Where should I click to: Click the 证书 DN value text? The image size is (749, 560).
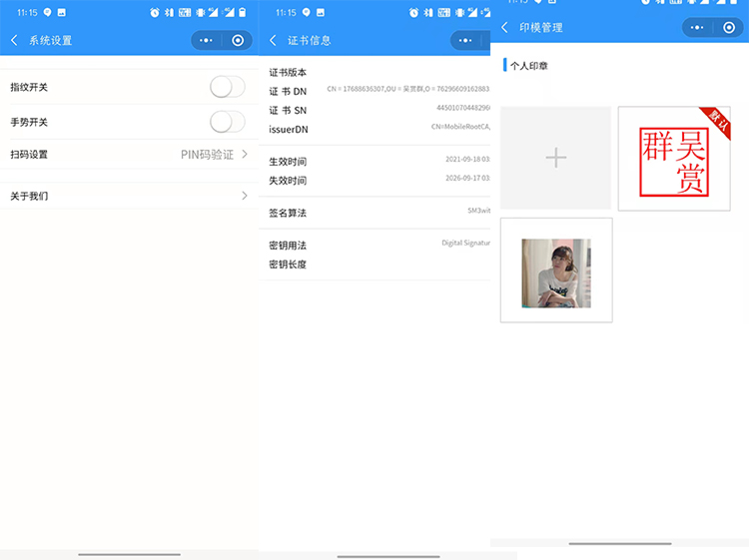tap(407, 90)
